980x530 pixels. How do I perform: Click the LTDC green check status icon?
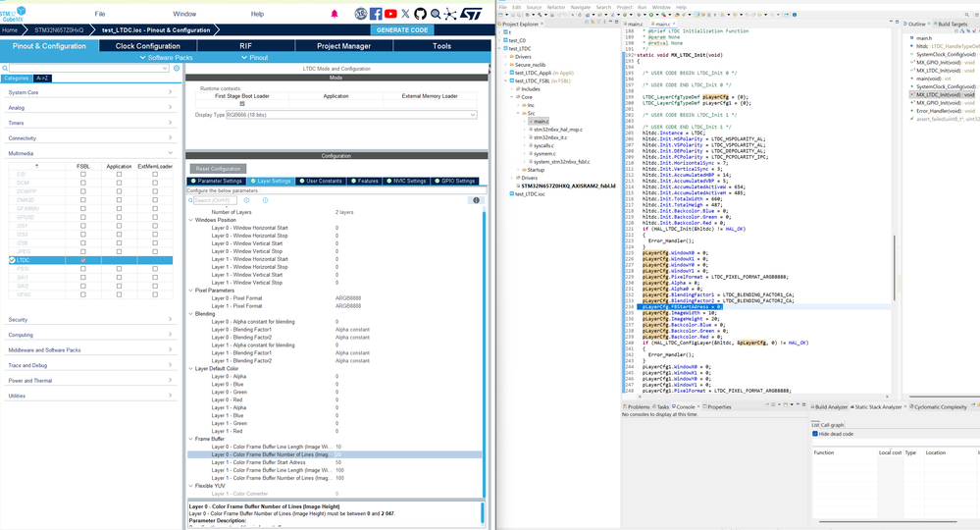point(12,260)
